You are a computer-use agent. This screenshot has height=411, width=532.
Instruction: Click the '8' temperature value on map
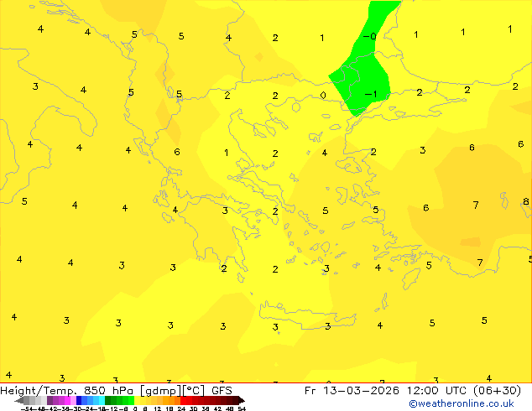pos(526,201)
